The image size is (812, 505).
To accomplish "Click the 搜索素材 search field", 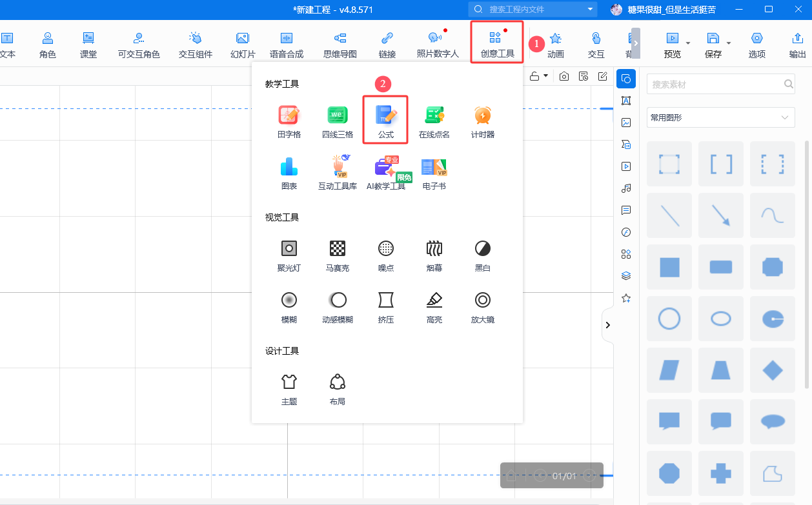I will pos(714,84).
